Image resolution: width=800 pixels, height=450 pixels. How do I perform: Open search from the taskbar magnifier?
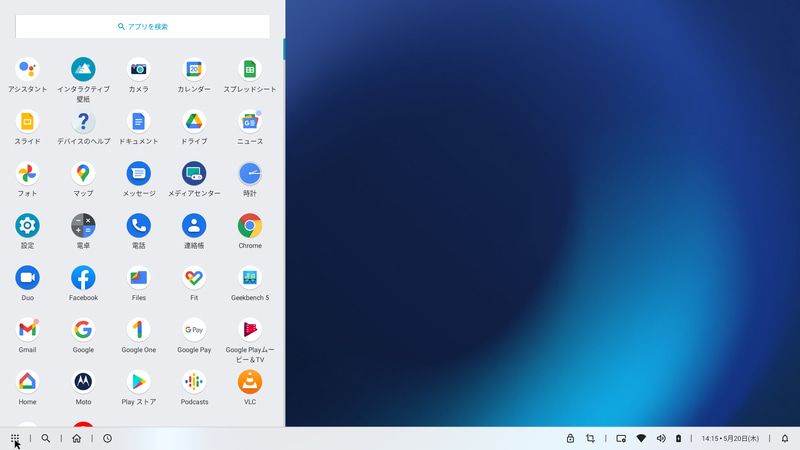click(45, 438)
